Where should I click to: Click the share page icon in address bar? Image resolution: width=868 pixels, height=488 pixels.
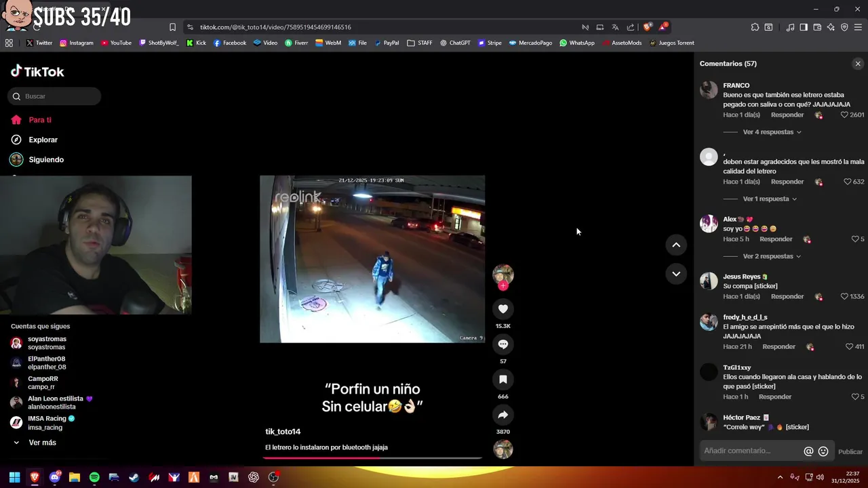(x=631, y=27)
